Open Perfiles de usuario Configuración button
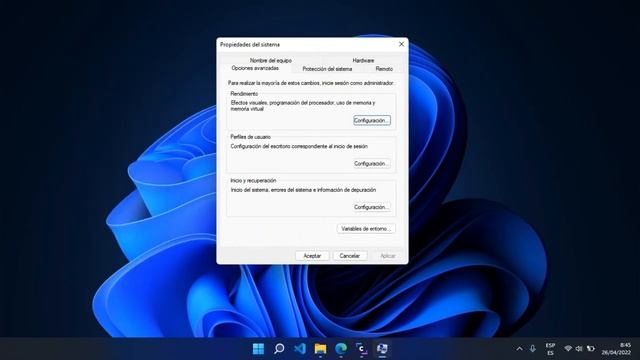Viewport: 640px width, 360px height. 372,164
